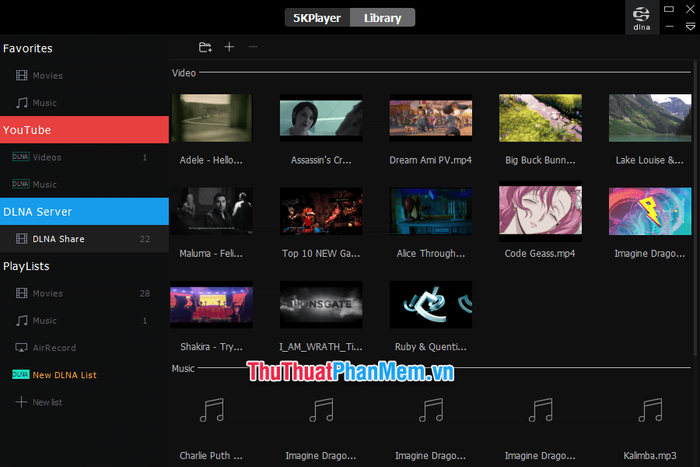
Task: Open PlayLists Movies with 28 items
Action: 84,293
